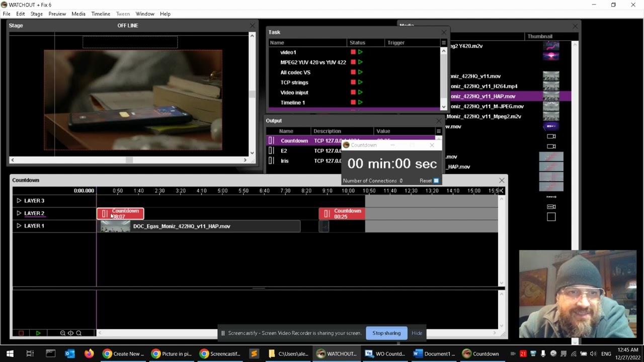Click the Iris output icon
Screen dimensions: 644x362
click(271, 161)
